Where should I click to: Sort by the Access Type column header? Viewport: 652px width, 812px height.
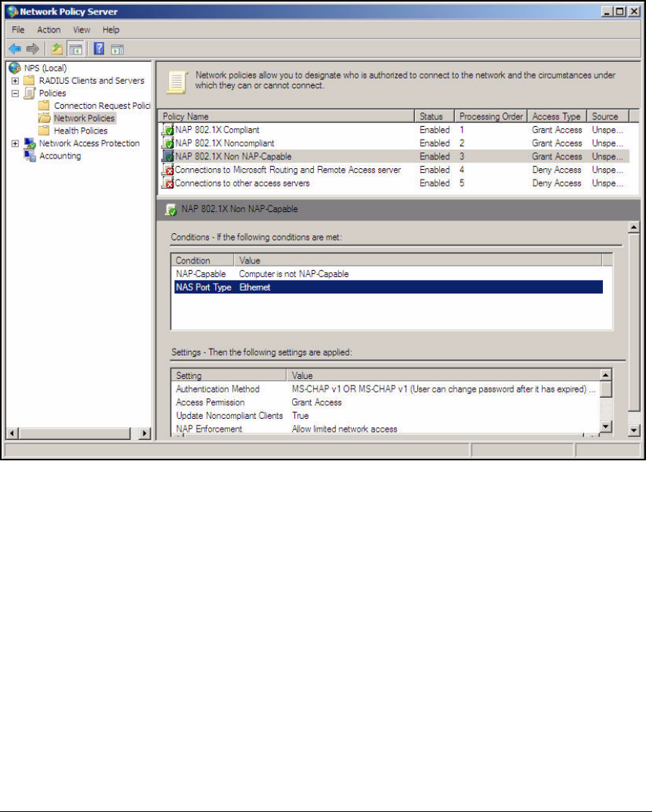tap(557, 116)
